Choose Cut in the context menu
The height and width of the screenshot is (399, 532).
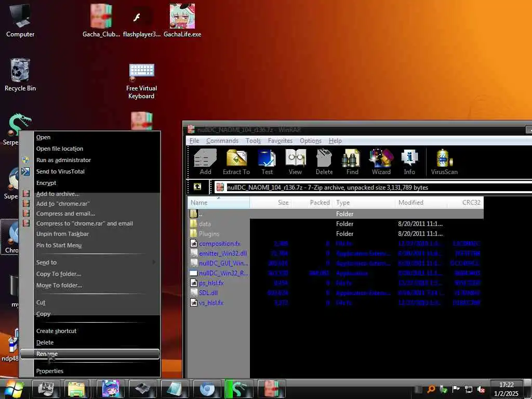(89, 302)
